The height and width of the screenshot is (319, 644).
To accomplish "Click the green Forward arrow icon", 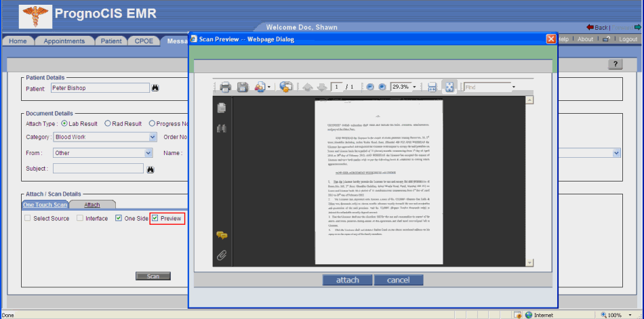I will 638,28.
